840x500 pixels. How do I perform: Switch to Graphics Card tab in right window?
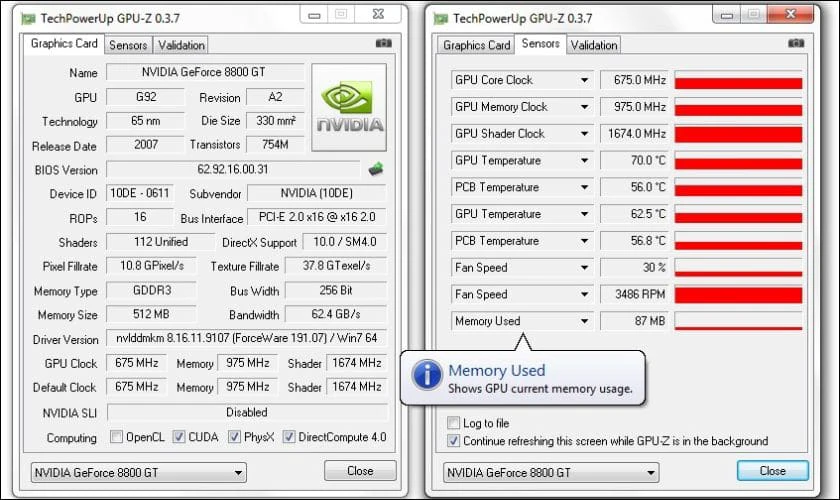(476, 45)
